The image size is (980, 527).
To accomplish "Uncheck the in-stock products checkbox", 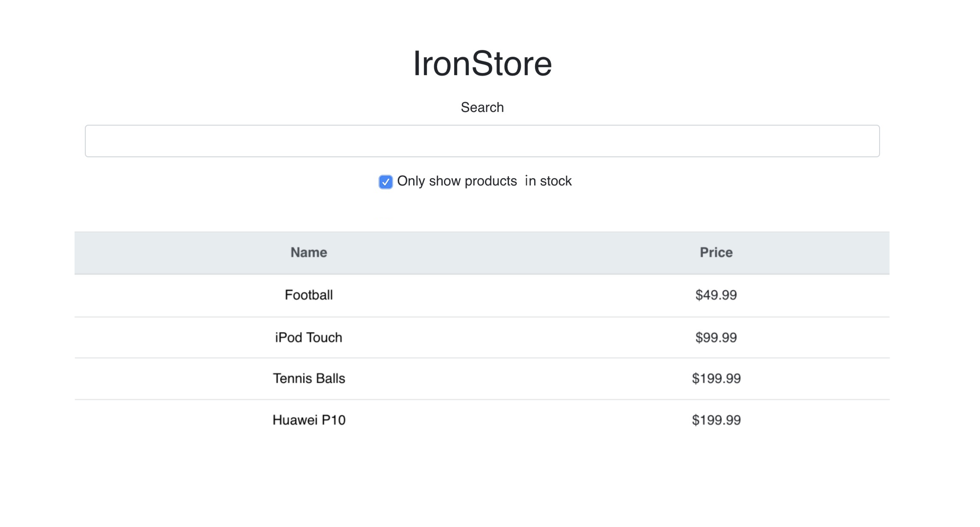I will [x=385, y=182].
